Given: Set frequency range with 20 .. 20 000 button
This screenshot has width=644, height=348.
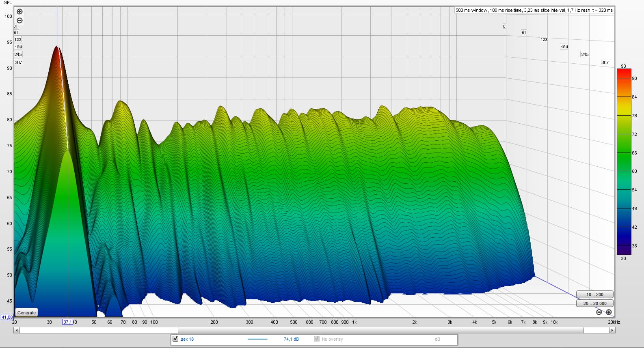Looking at the screenshot, I should (x=594, y=303).
